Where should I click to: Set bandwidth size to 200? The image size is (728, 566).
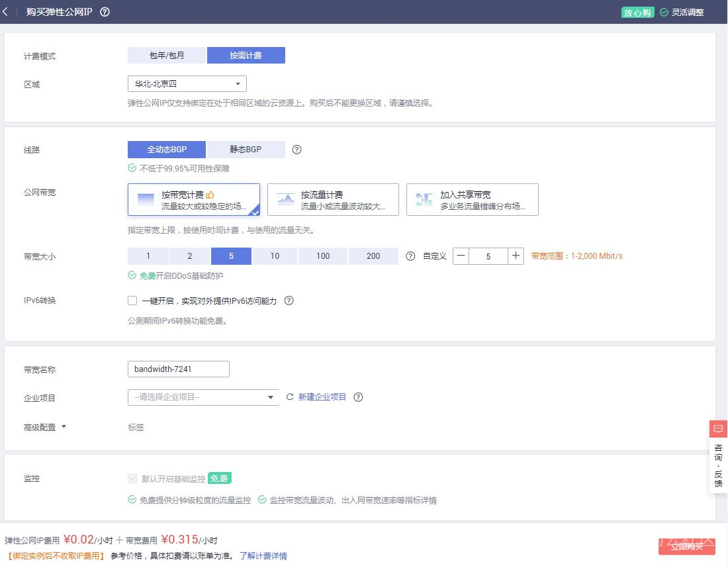point(373,256)
